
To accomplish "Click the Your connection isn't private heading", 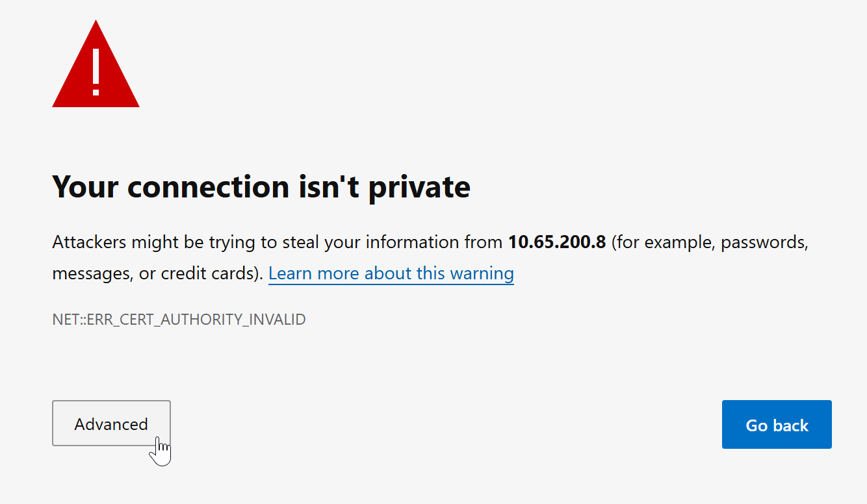I will (x=261, y=186).
